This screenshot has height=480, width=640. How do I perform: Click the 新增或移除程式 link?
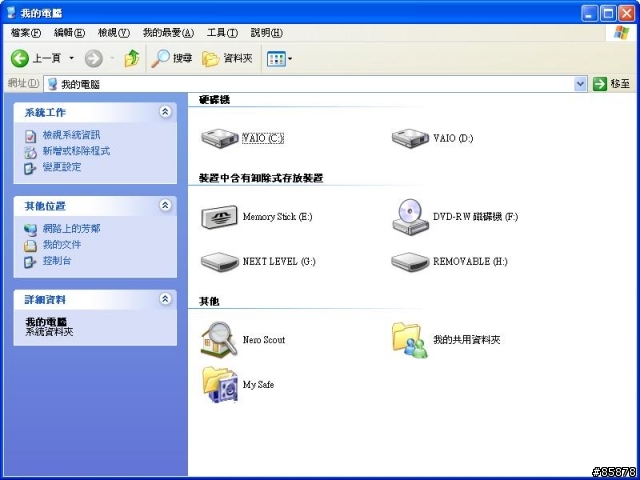click(76, 151)
